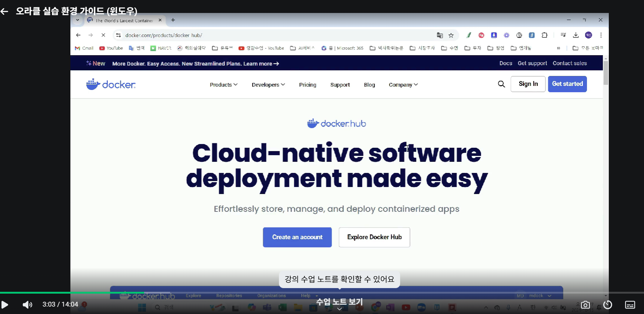
Task: Click the blue download-arrow extension icon
Action: click(x=494, y=35)
